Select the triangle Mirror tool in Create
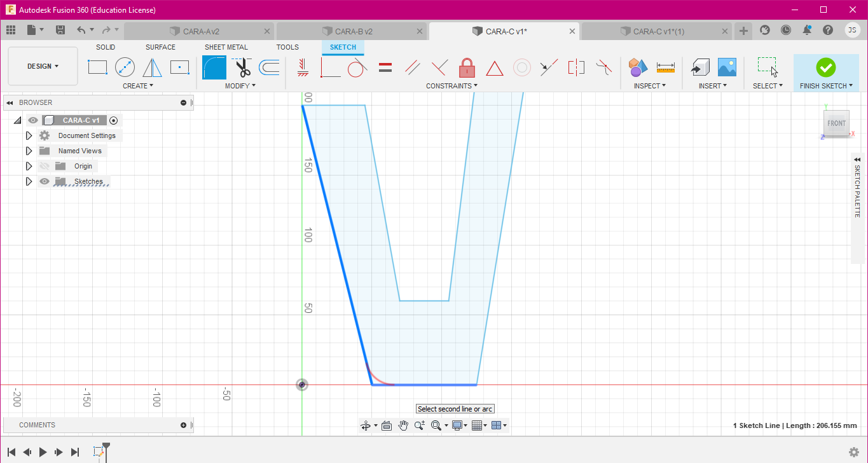This screenshot has width=868, height=463. (152, 67)
